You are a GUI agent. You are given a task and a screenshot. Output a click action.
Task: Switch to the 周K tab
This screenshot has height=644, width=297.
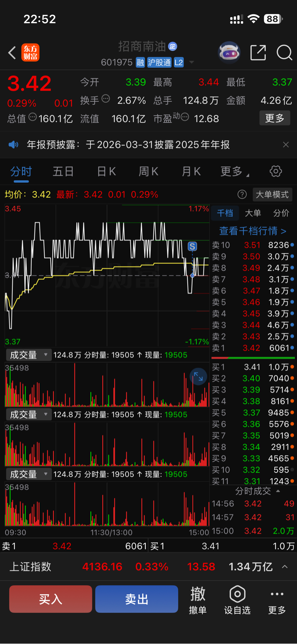[x=148, y=171]
